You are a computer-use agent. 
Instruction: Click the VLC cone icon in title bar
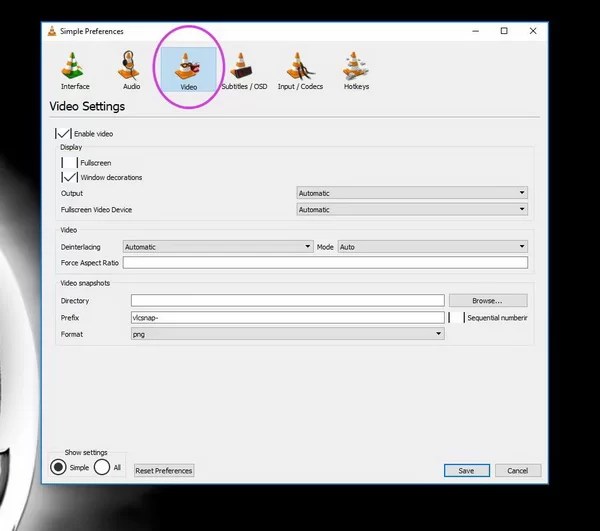(52, 31)
